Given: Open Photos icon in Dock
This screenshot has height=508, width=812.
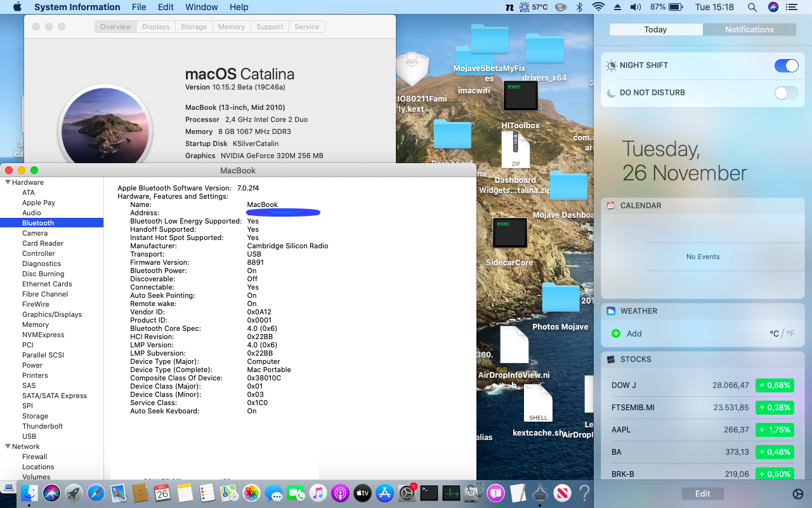Looking at the screenshot, I should (x=252, y=493).
